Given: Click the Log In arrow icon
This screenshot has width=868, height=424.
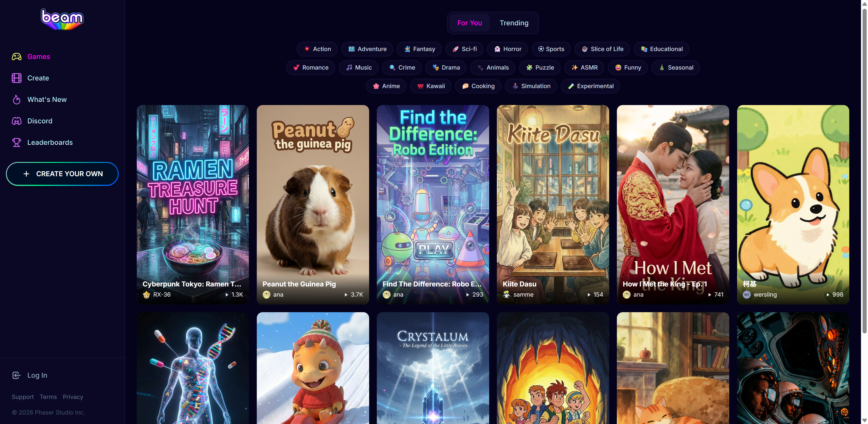Looking at the screenshot, I should 17,375.
